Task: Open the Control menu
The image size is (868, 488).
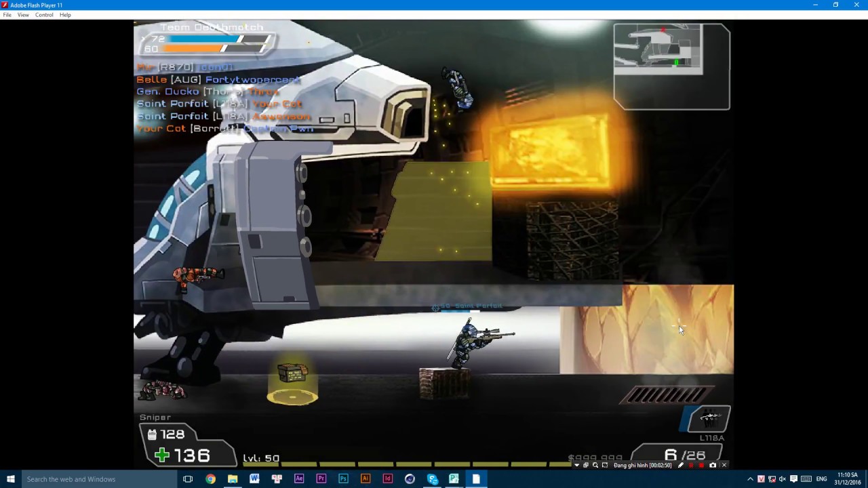Action: click(44, 15)
